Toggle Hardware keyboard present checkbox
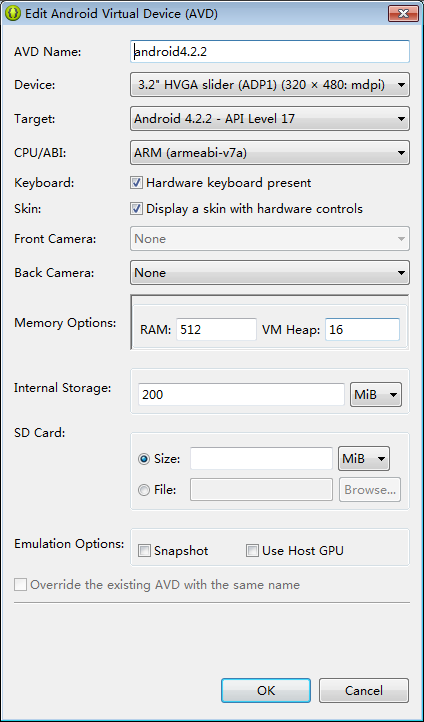 click(x=136, y=183)
